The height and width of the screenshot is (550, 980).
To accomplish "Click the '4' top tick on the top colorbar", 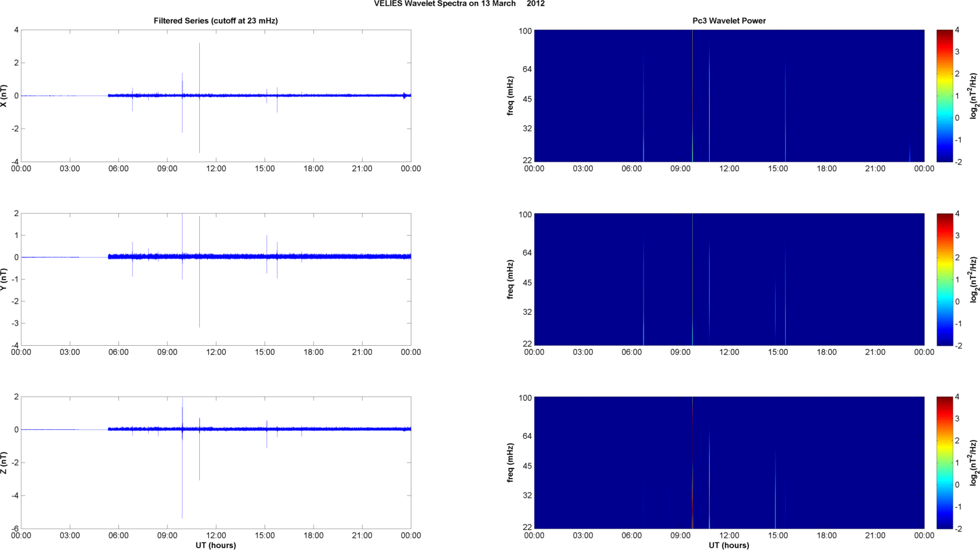I will 957,30.
